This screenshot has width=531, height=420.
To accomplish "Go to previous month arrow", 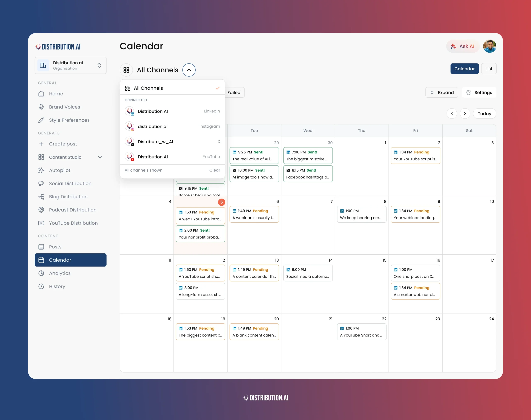I will (452, 114).
